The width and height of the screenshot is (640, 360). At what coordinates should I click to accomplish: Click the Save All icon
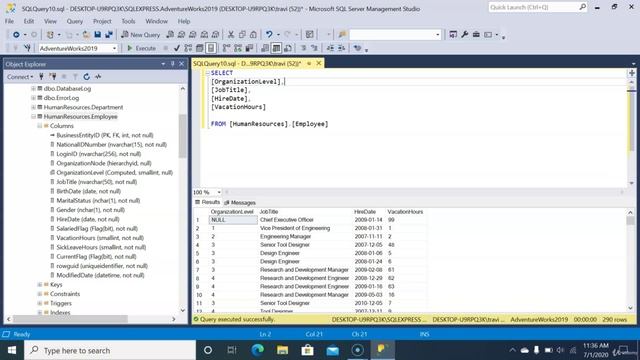coord(109,35)
